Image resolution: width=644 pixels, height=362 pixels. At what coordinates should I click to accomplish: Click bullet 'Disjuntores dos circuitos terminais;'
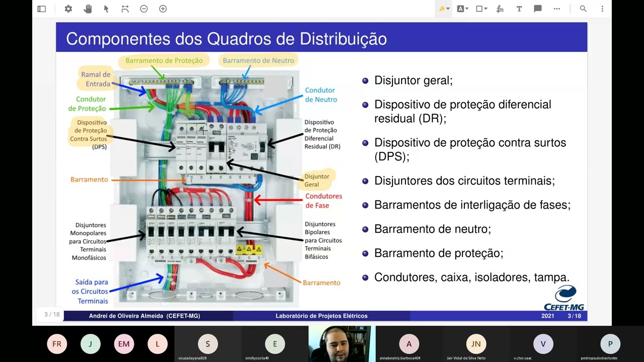464,180
